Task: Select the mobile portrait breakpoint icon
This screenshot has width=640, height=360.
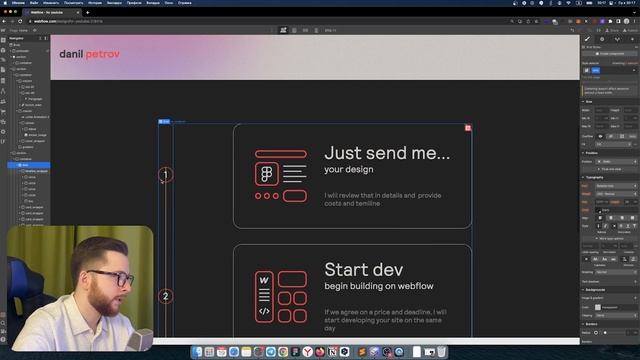Action: coord(316,30)
